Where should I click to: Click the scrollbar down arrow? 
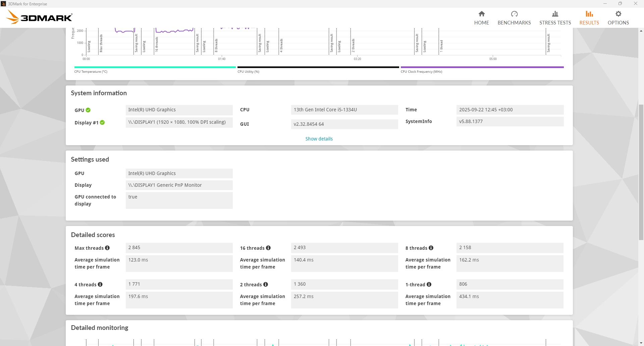point(641,343)
